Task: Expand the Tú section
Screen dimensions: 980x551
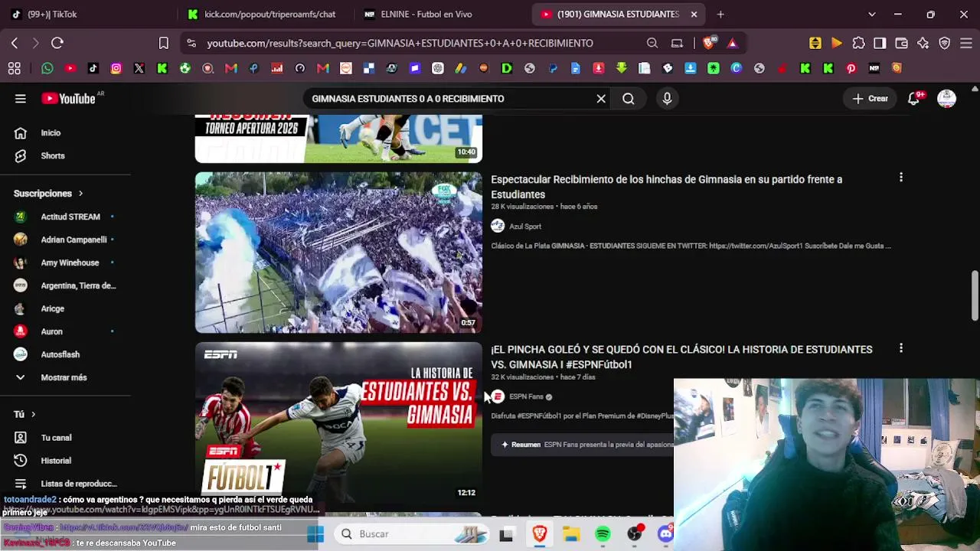Action: pyautogui.click(x=24, y=414)
